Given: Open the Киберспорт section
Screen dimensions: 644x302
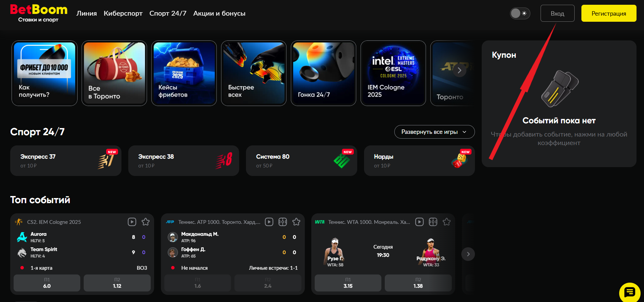Looking at the screenshot, I should coord(123,13).
